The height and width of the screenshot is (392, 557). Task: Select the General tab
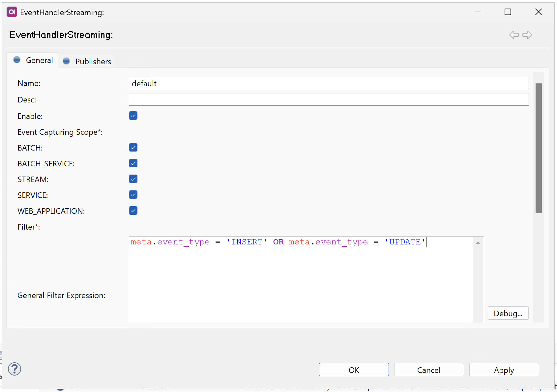tap(39, 60)
